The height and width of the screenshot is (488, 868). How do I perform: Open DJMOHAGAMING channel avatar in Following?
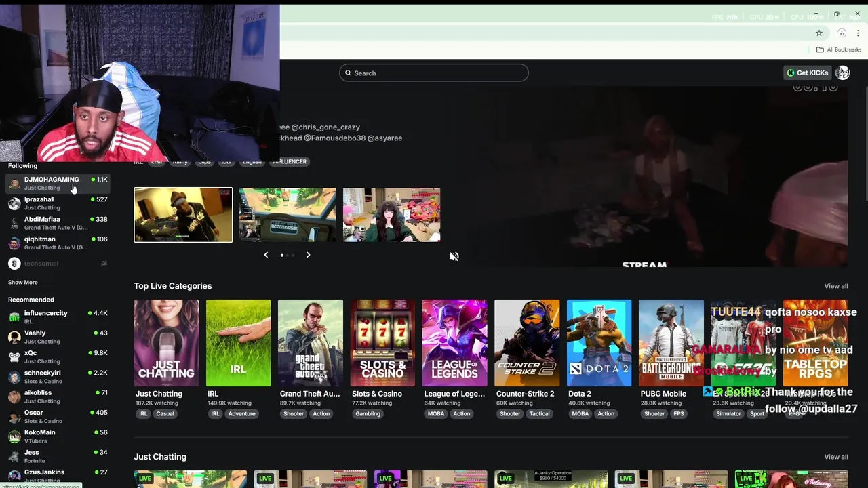coord(14,184)
